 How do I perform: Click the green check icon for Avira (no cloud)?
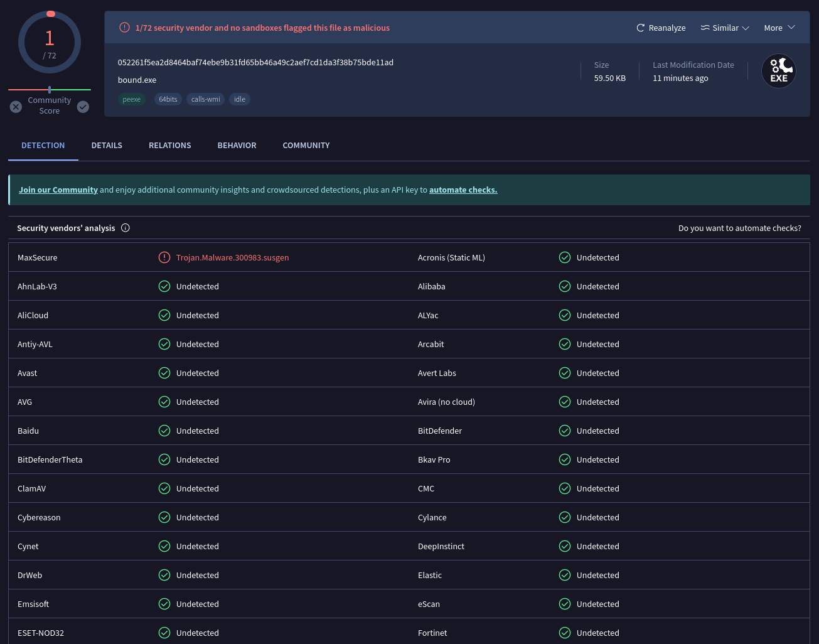[x=565, y=402]
